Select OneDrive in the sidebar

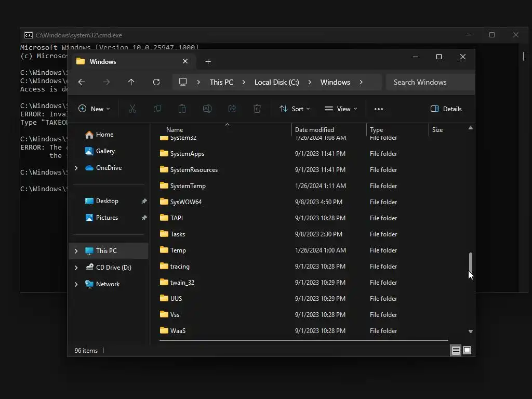click(x=109, y=168)
